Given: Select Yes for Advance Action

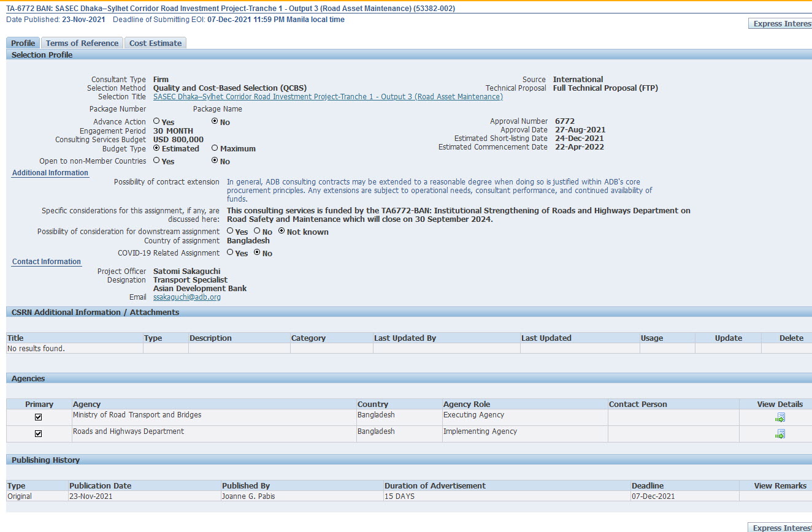Looking at the screenshot, I should (x=157, y=122).
